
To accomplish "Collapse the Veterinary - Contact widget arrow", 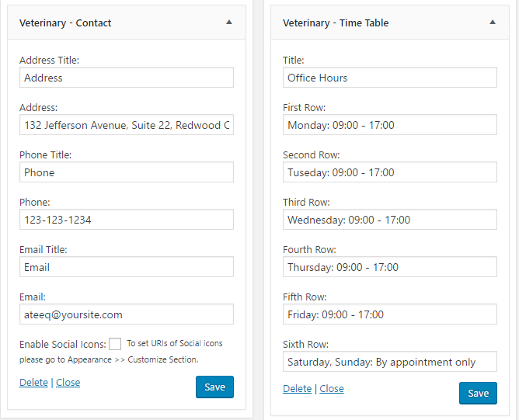I will tap(228, 23).
